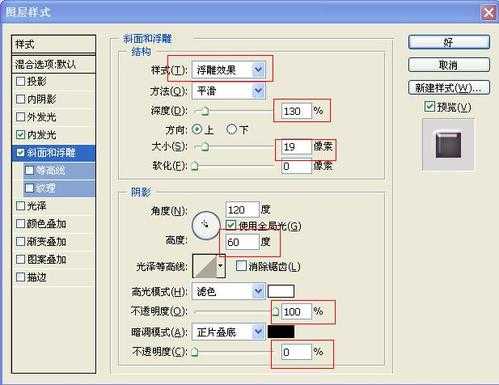Screen dimensions: 499x385
Task: Click the style preview thumbnail
Action: coord(448,145)
